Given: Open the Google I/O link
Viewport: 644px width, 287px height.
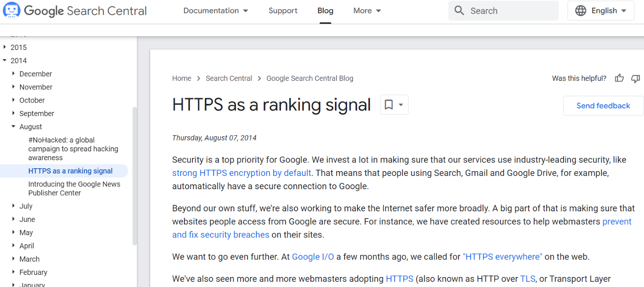Looking at the screenshot, I should (x=313, y=257).
